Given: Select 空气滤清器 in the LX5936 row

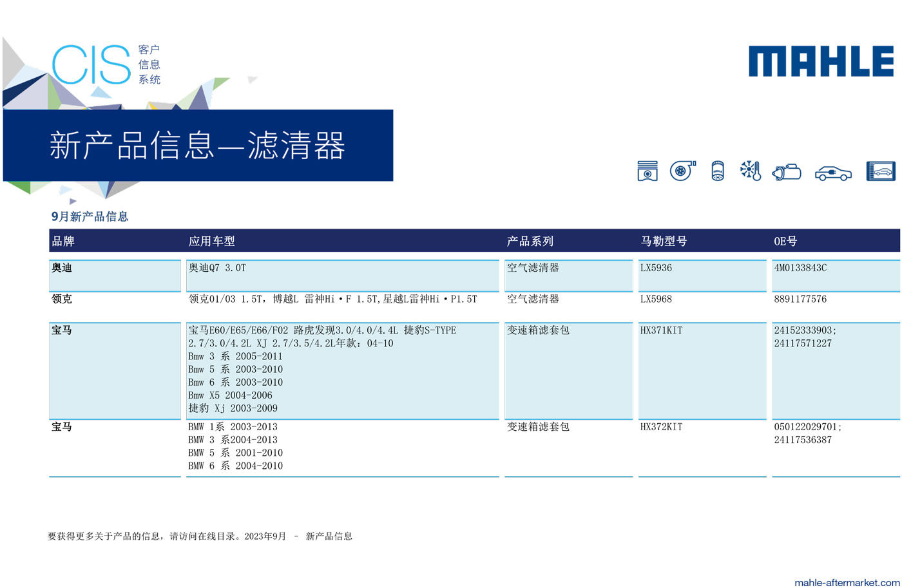Looking at the screenshot, I should 533,268.
